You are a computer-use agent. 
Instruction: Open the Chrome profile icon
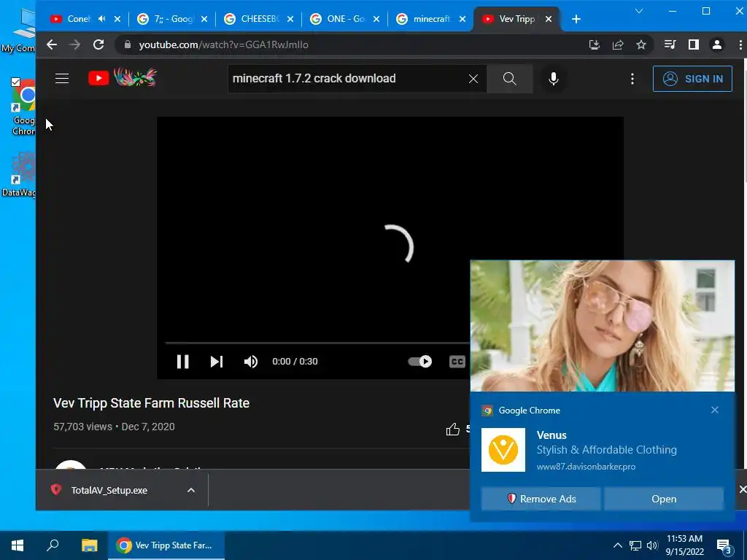coord(717,44)
